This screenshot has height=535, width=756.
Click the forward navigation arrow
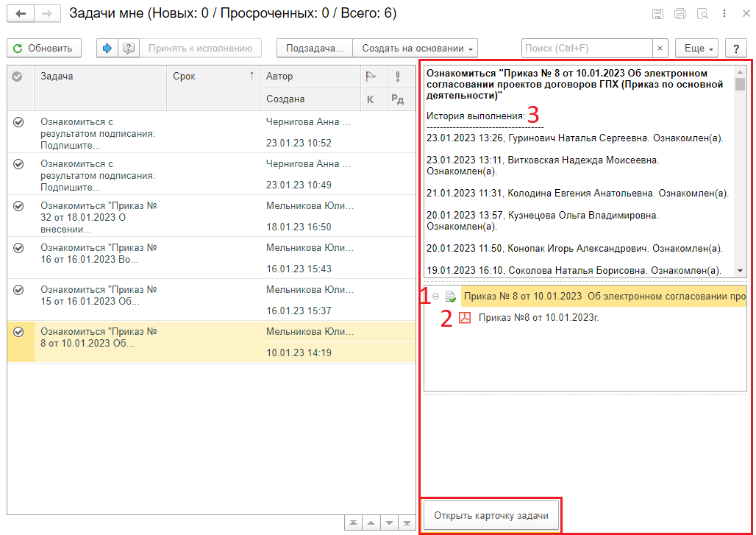coord(47,14)
